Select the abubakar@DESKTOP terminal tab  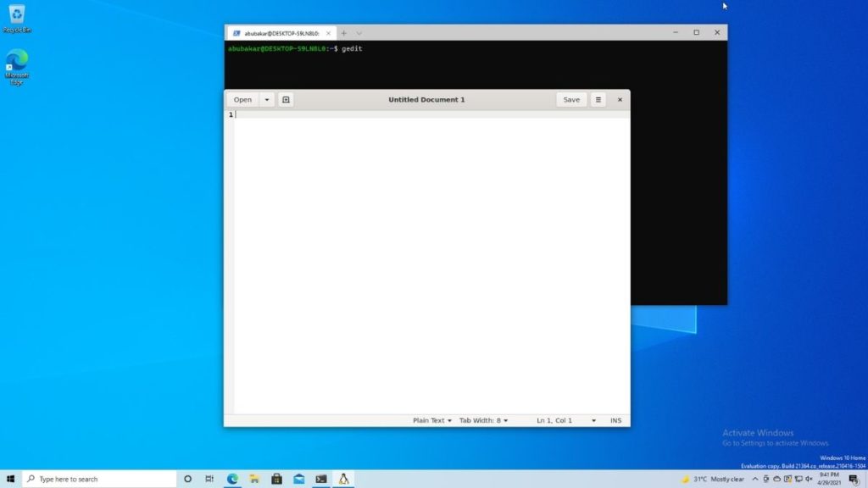pyautogui.click(x=280, y=33)
